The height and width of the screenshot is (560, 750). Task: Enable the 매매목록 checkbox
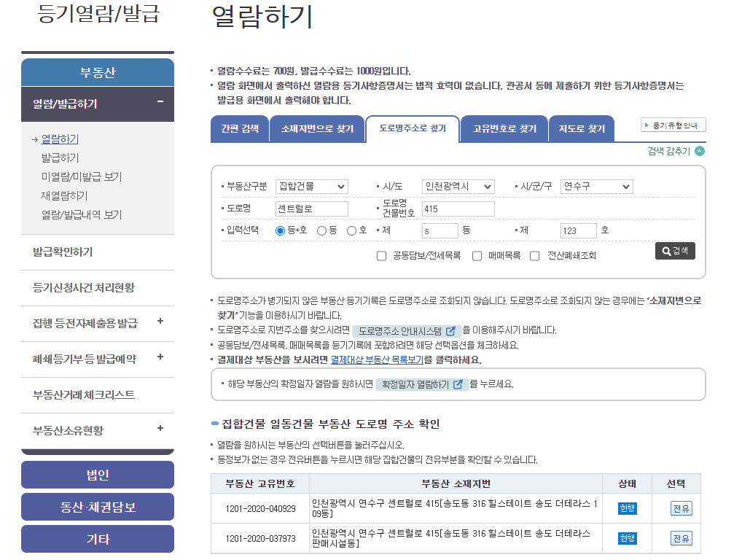coord(477,255)
